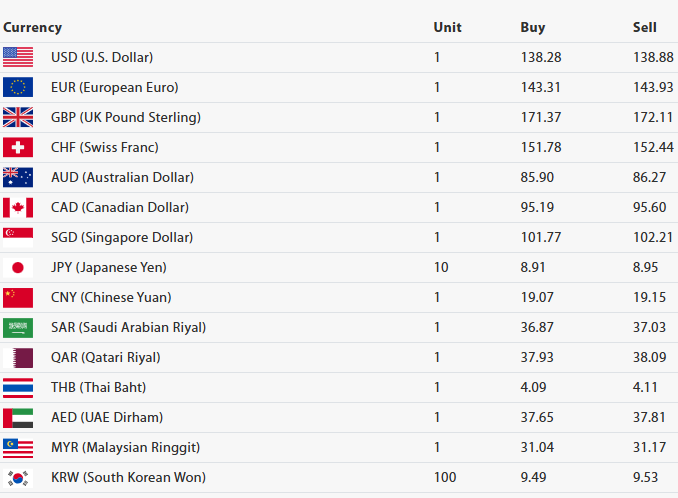Select the Japanese flag icon
This screenshot has height=498, width=678.
[18, 268]
